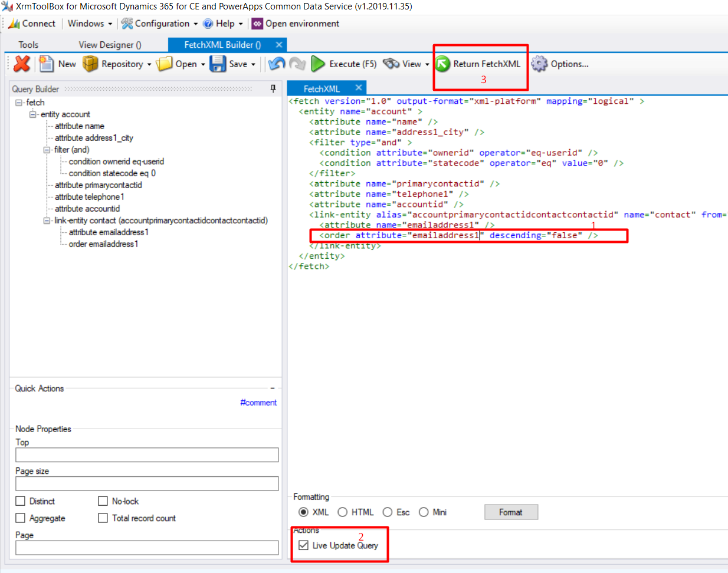Select order emailaddress1 tree node

103,244
